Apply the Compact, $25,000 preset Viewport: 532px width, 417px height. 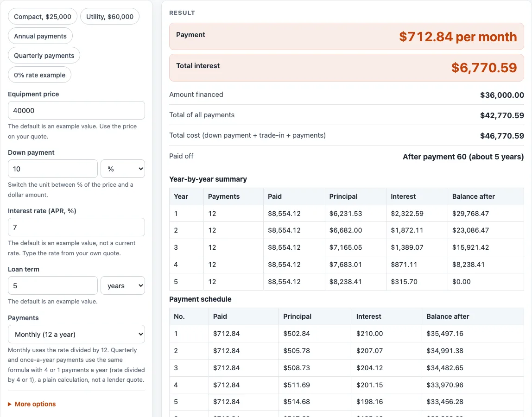click(43, 17)
